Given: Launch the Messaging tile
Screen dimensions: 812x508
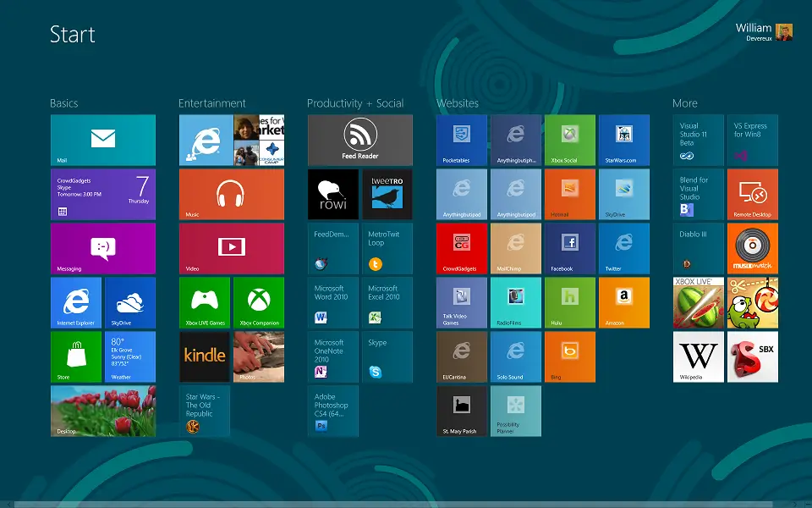Looking at the screenshot, I should [x=103, y=248].
